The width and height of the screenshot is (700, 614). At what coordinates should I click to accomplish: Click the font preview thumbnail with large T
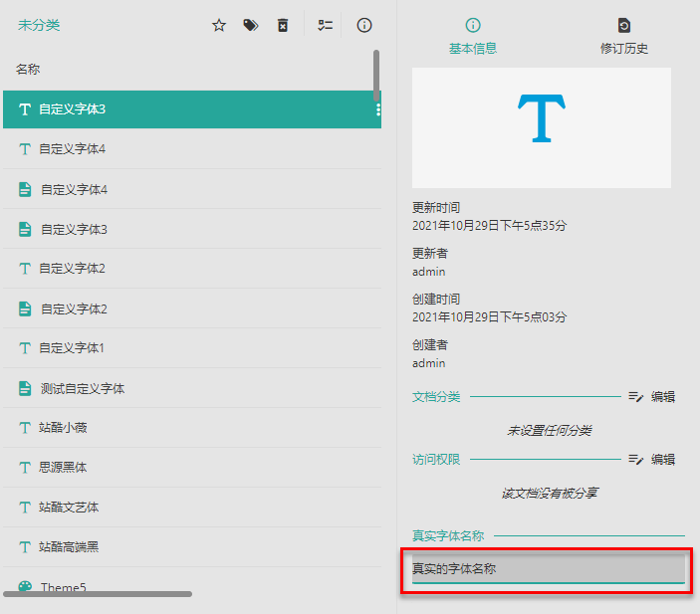(542, 128)
